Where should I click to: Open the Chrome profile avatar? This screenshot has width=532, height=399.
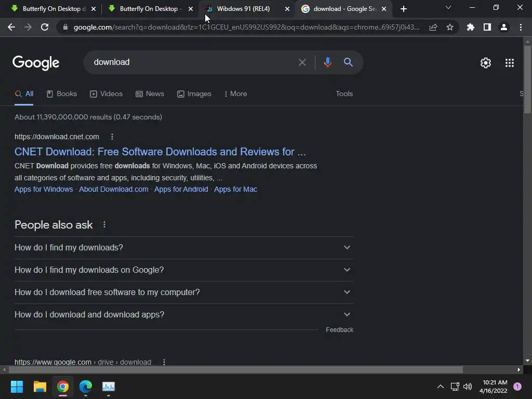coord(504,27)
